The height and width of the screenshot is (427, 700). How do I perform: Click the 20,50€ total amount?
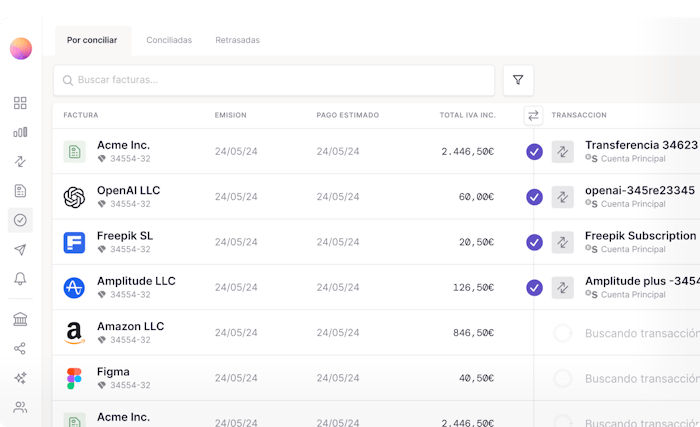click(x=476, y=243)
